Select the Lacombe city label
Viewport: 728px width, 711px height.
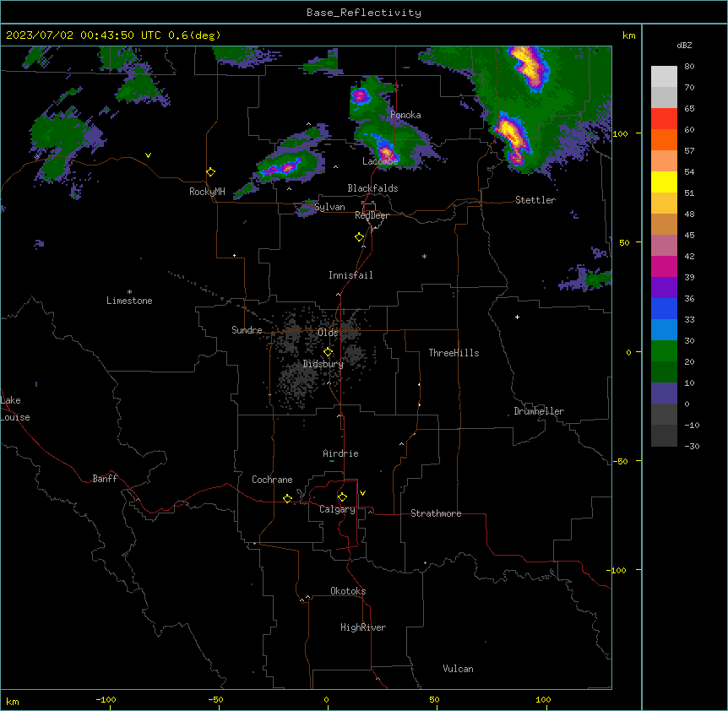[x=380, y=161]
